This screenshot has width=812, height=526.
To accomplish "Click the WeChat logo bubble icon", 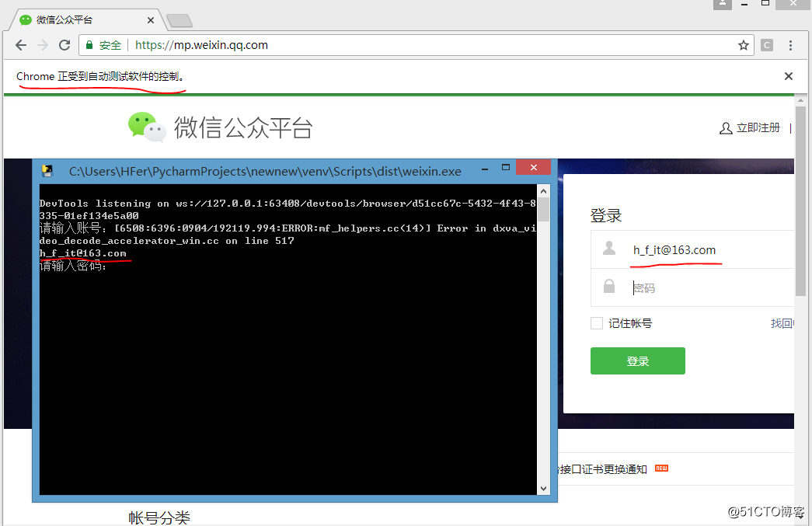I will (147, 127).
